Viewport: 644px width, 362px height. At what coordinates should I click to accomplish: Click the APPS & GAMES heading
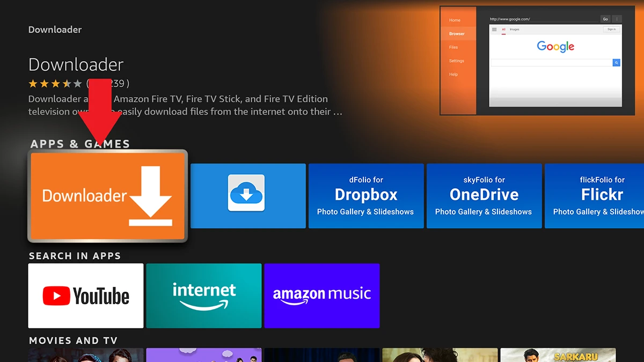click(80, 144)
